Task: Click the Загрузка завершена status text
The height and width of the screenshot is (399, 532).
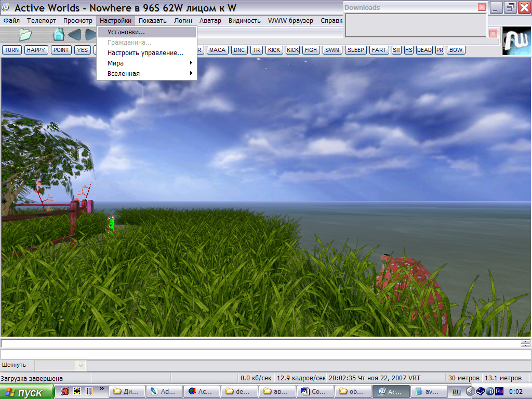Action: [32, 378]
